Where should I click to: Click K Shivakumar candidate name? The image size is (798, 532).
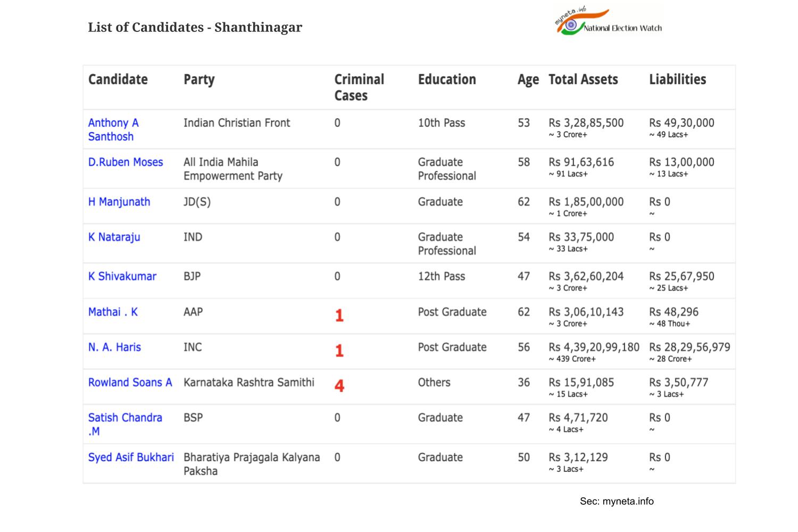122,277
